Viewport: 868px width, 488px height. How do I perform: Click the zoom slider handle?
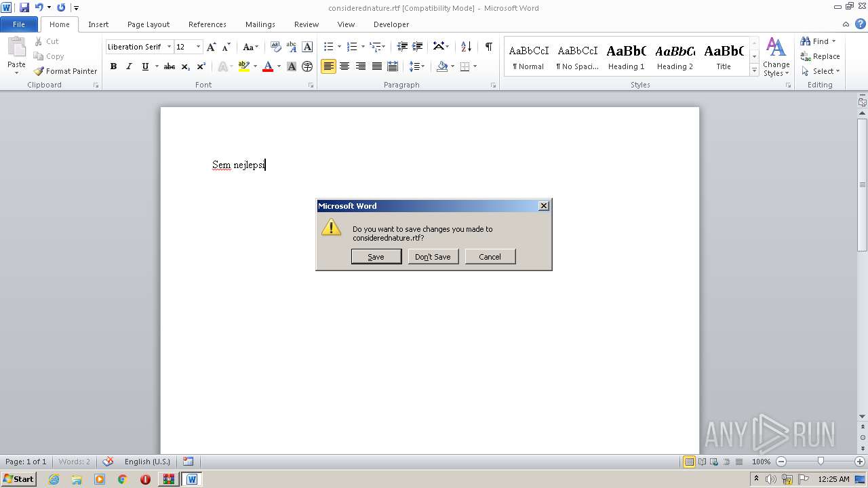click(821, 462)
